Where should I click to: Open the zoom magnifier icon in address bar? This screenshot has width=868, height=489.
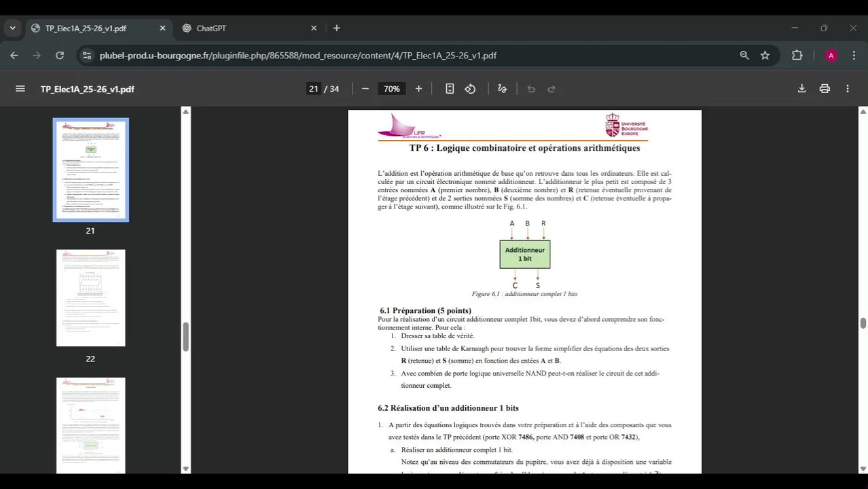[x=744, y=56]
